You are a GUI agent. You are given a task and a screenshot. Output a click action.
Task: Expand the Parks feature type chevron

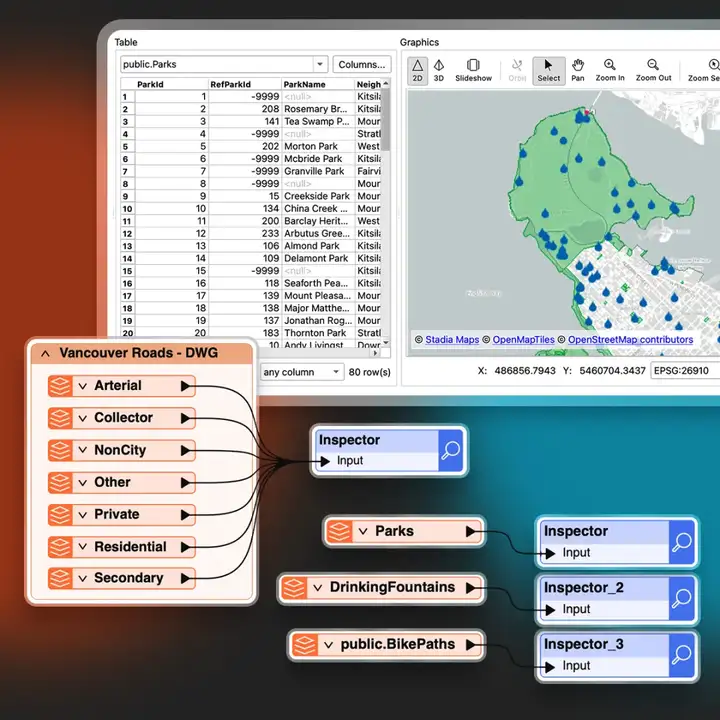pyautogui.click(x=363, y=532)
